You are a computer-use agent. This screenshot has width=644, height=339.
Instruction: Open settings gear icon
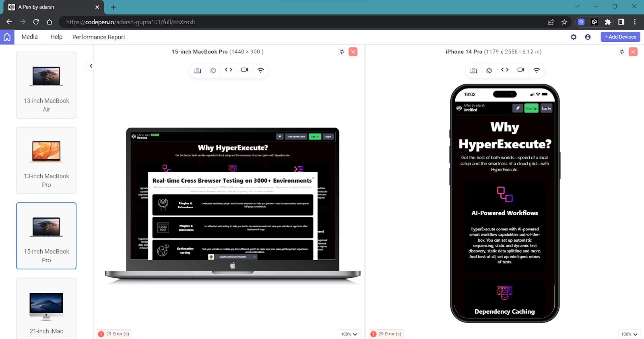[x=574, y=37]
